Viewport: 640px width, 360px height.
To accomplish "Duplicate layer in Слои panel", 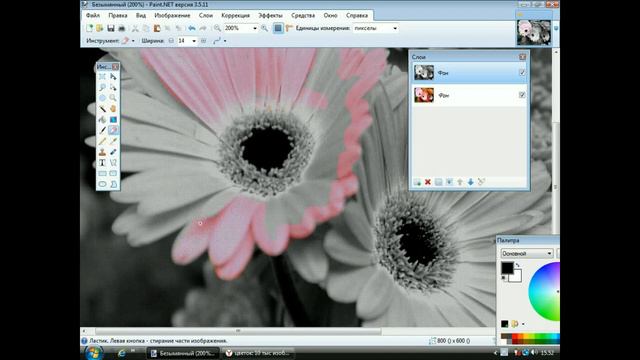I will 438,182.
